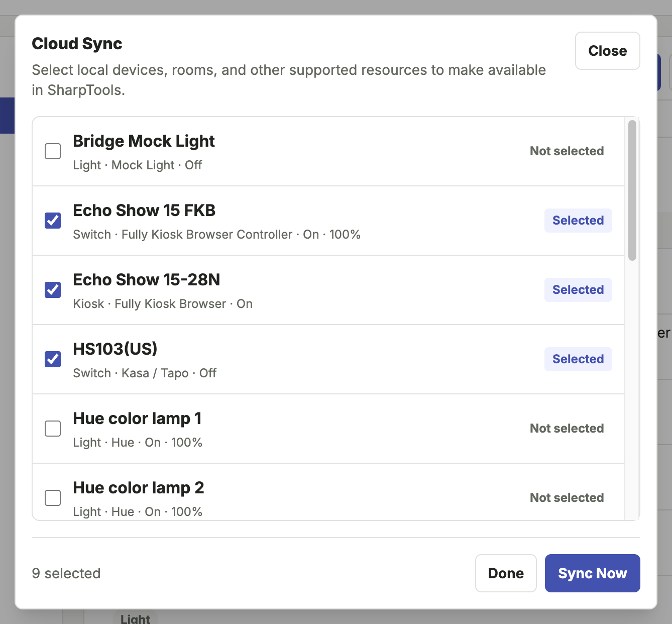Check the Bridge Mock Light checkbox
The image size is (672, 624).
(53, 151)
